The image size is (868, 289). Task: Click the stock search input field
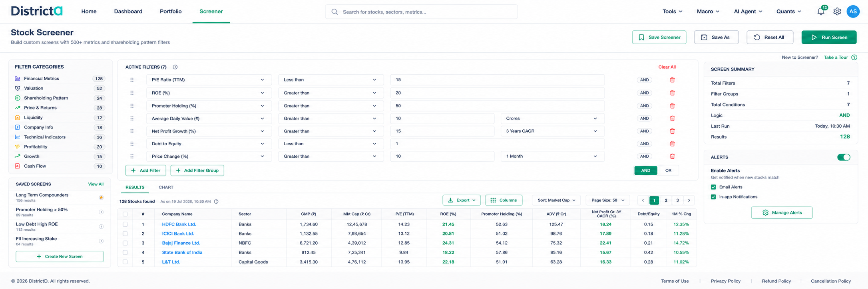point(421,12)
